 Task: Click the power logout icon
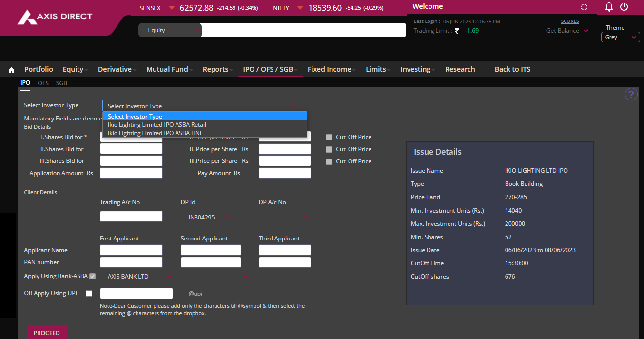pyautogui.click(x=624, y=7)
